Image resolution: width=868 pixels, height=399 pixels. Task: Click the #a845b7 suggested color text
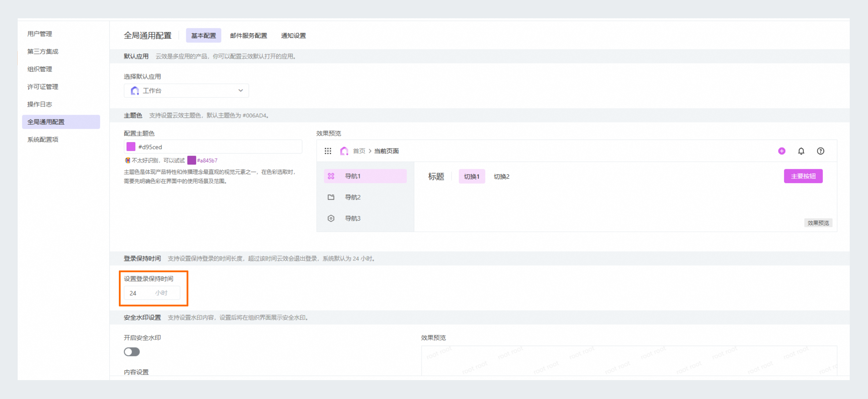[207, 161]
